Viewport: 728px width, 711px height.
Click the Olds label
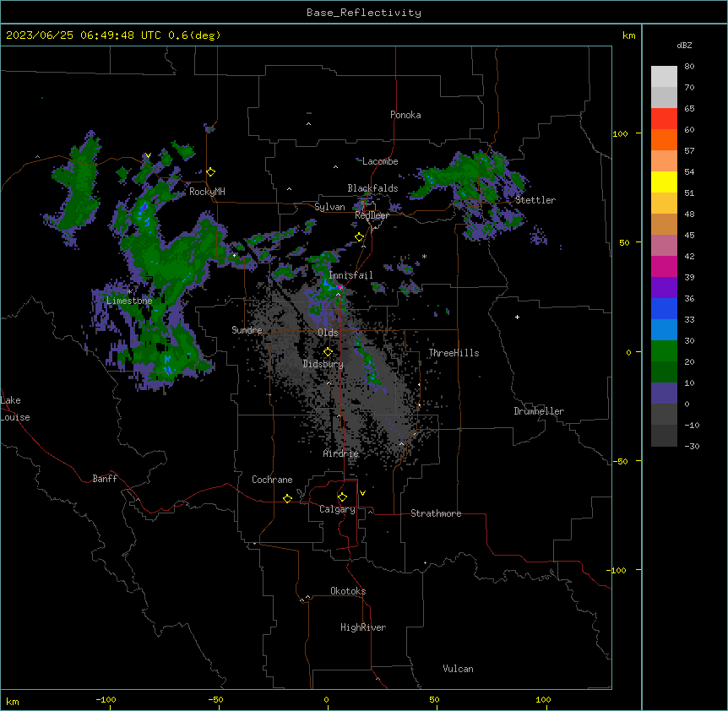click(328, 333)
